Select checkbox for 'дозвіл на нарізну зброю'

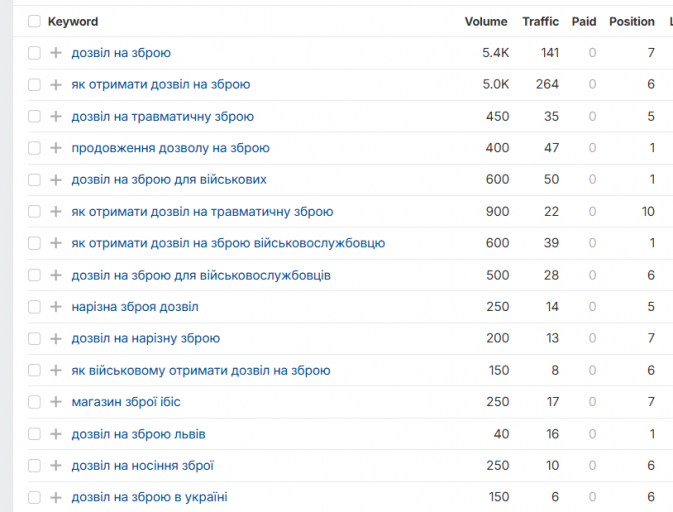tap(34, 339)
